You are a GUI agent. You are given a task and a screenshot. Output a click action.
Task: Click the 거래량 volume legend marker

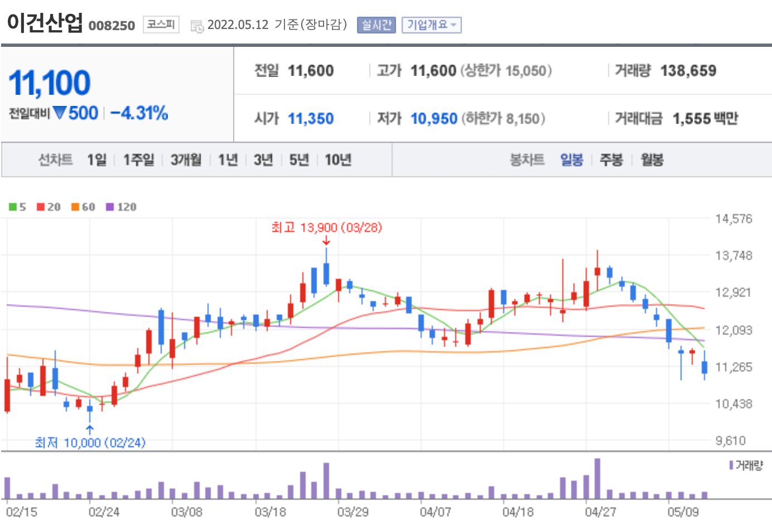click(x=731, y=465)
